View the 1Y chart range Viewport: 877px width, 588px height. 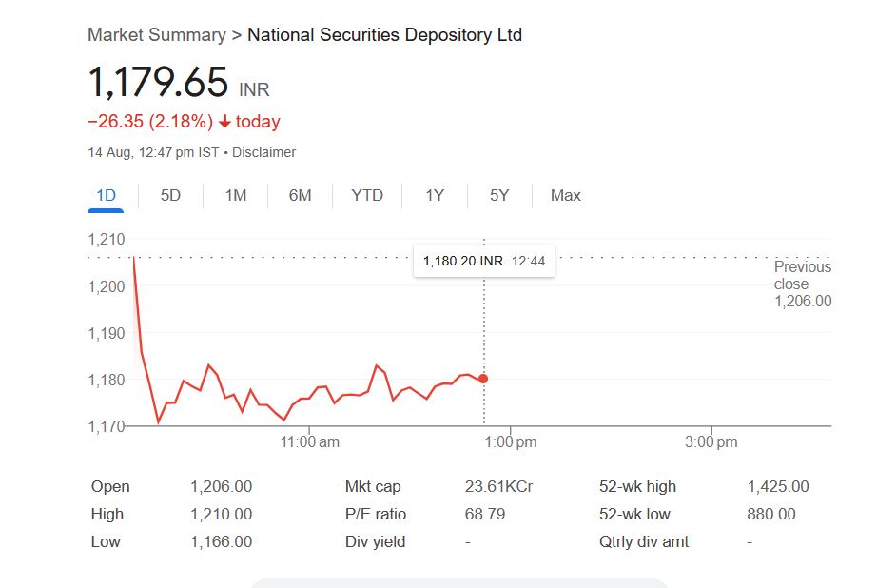point(435,195)
